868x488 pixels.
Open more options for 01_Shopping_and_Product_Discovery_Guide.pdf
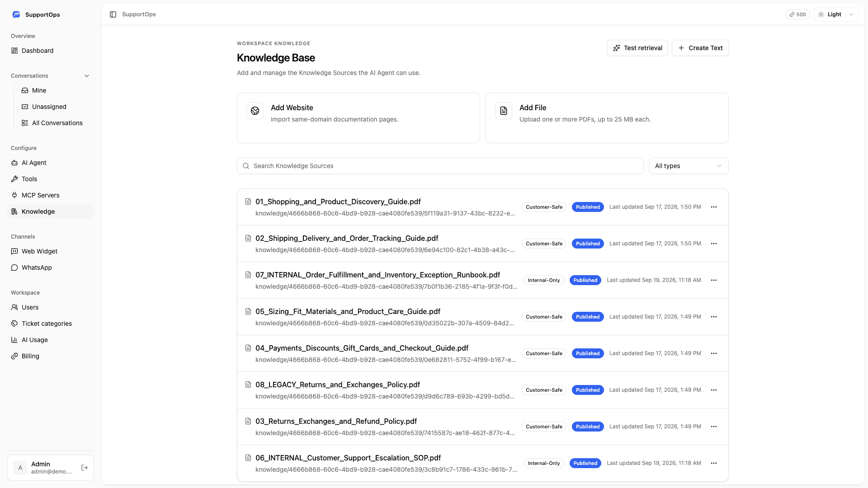tap(714, 207)
